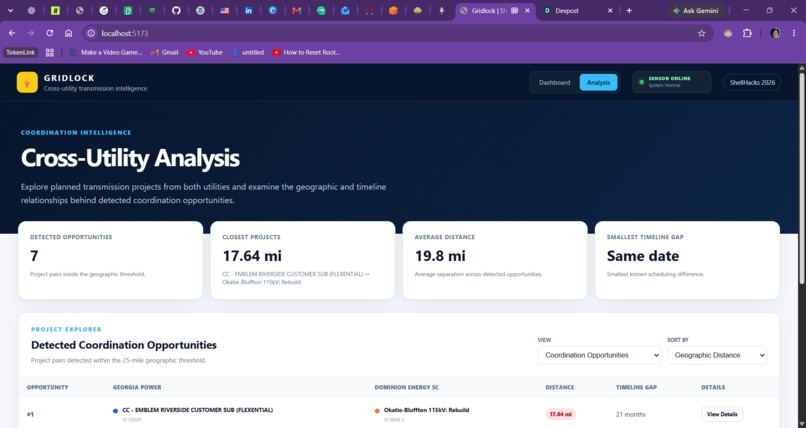Click the 21 months timeline gap value
The height and width of the screenshot is (428, 806).
point(631,414)
